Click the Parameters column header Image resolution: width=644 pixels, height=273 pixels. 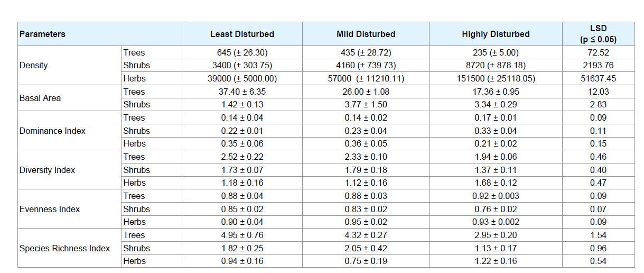tap(42, 34)
